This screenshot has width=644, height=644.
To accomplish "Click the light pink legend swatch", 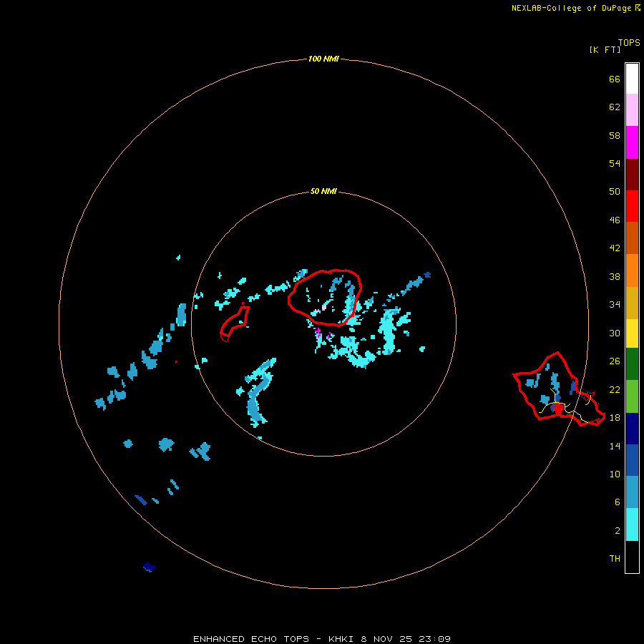I will [x=632, y=109].
